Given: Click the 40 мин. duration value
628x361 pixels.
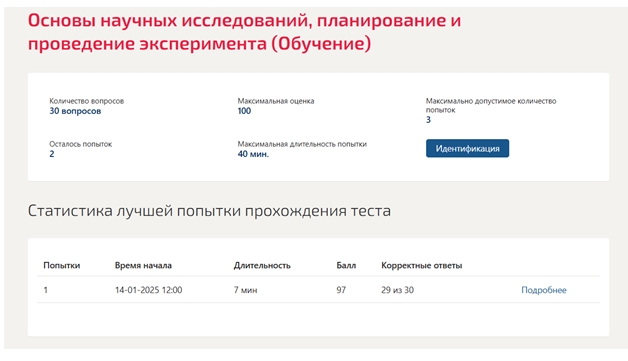Looking at the screenshot, I should click(253, 154).
